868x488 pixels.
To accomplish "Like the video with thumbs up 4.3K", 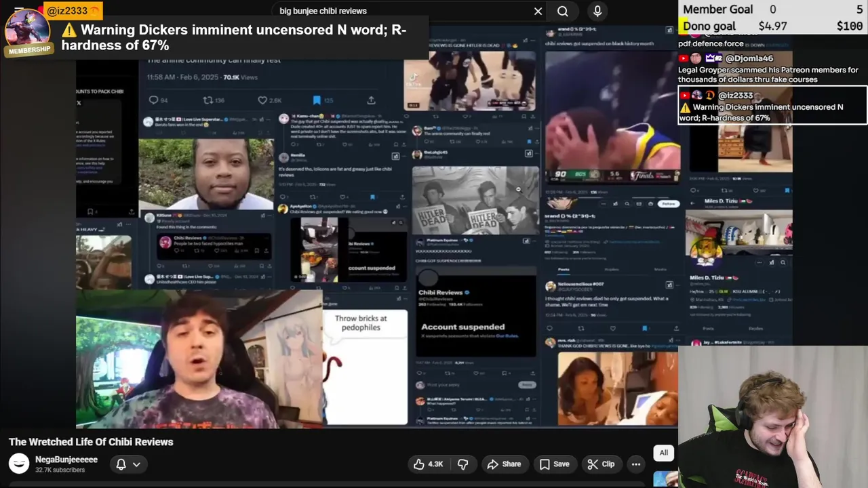I will click(x=429, y=464).
